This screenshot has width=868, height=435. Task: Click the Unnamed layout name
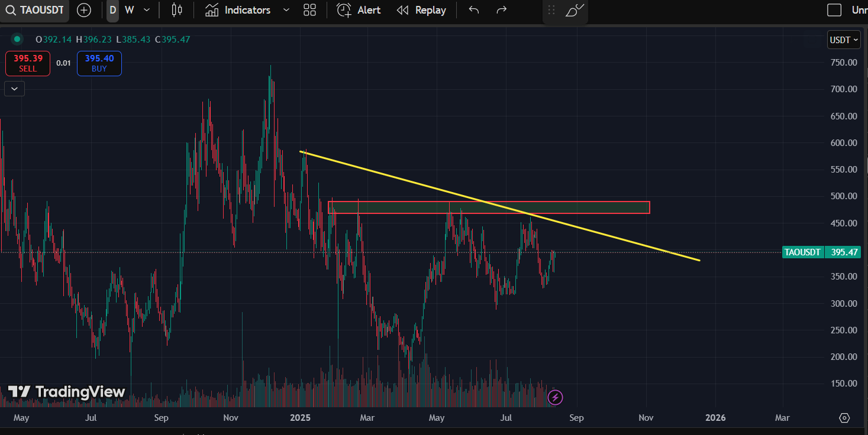coord(859,10)
